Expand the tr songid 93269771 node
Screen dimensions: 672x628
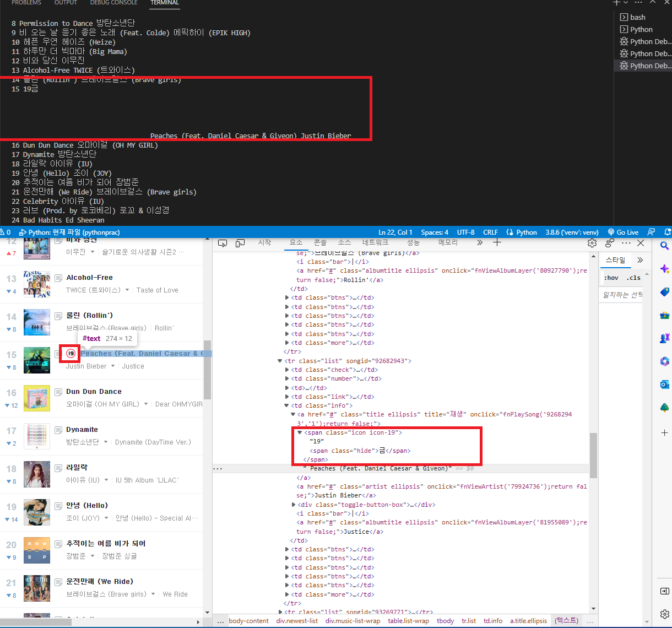[280, 612]
